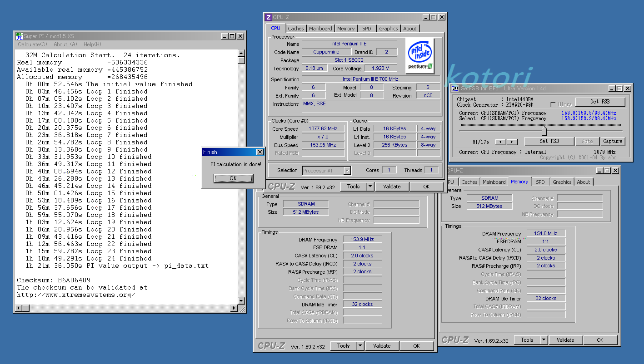Open SPD tab in right CPU-Z window
Screen dimensions: 644x364
click(540, 182)
